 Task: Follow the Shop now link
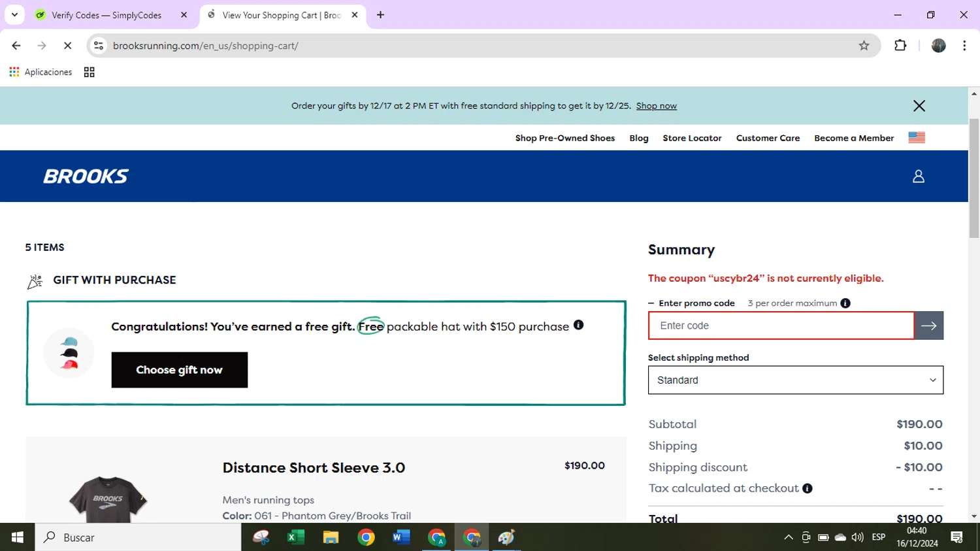pyautogui.click(x=657, y=106)
